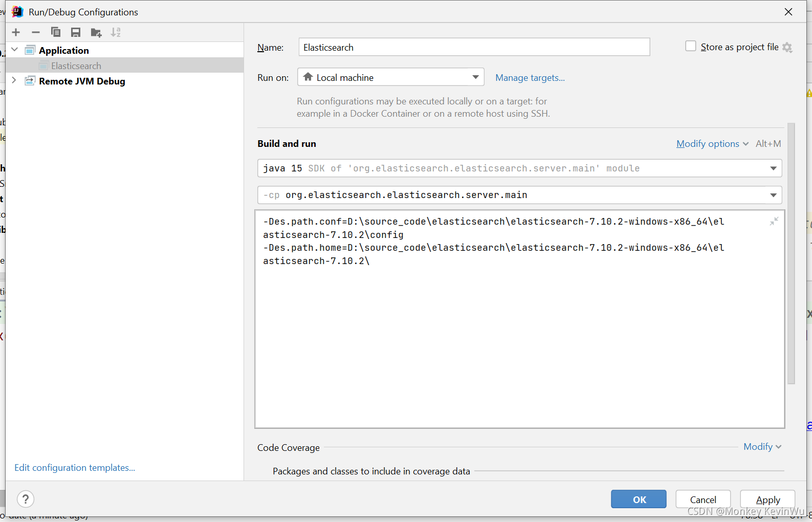
Task: Open the Modify options dropdown
Action: click(712, 144)
